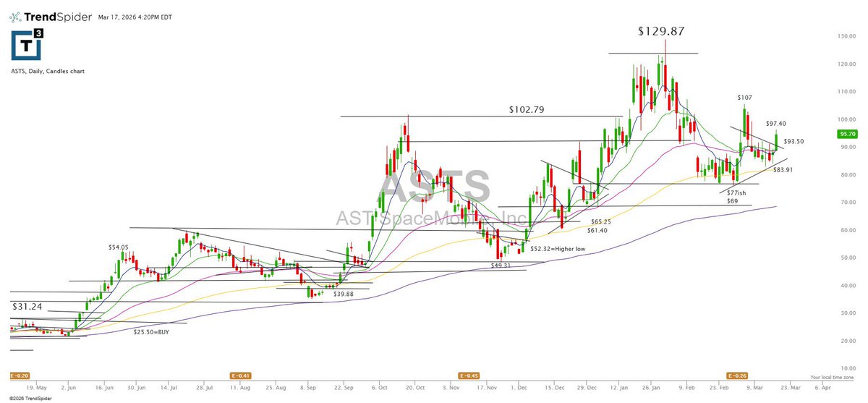Click the 100.00 price axis label

click(x=847, y=119)
